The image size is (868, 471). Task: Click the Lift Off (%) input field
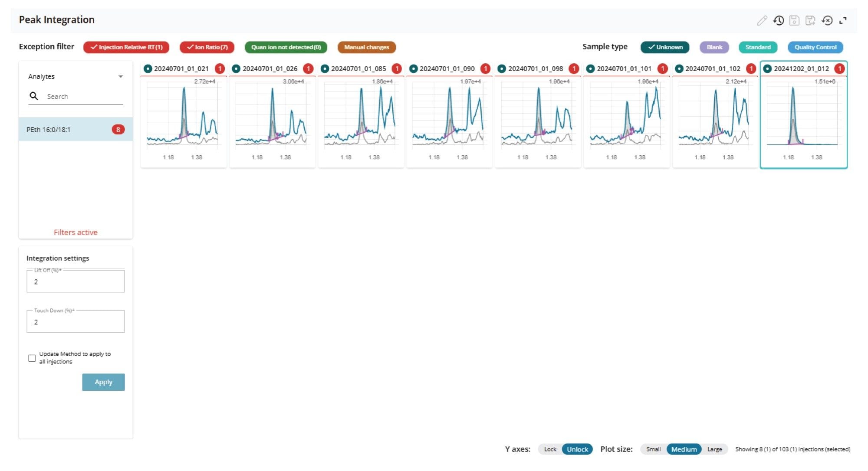click(x=76, y=281)
